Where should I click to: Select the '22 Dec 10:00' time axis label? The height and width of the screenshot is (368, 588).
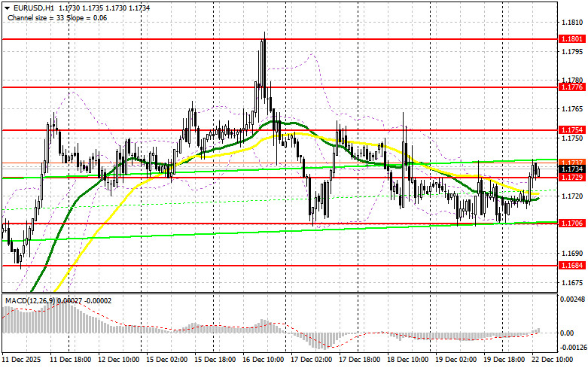pyautogui.click(x=553, y=360)
